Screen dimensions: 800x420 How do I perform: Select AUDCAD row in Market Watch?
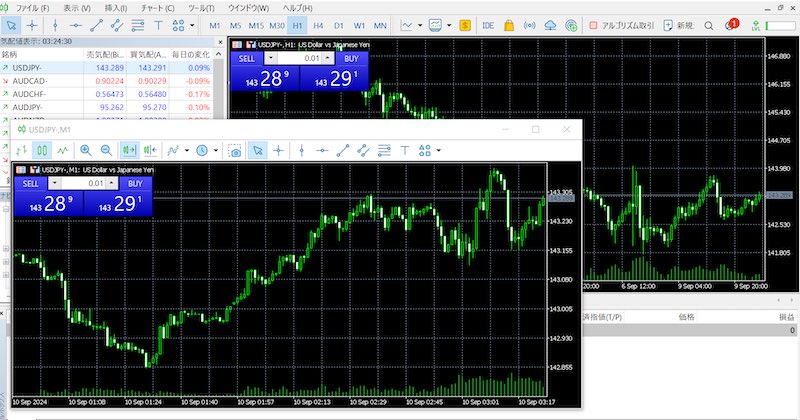106,81
